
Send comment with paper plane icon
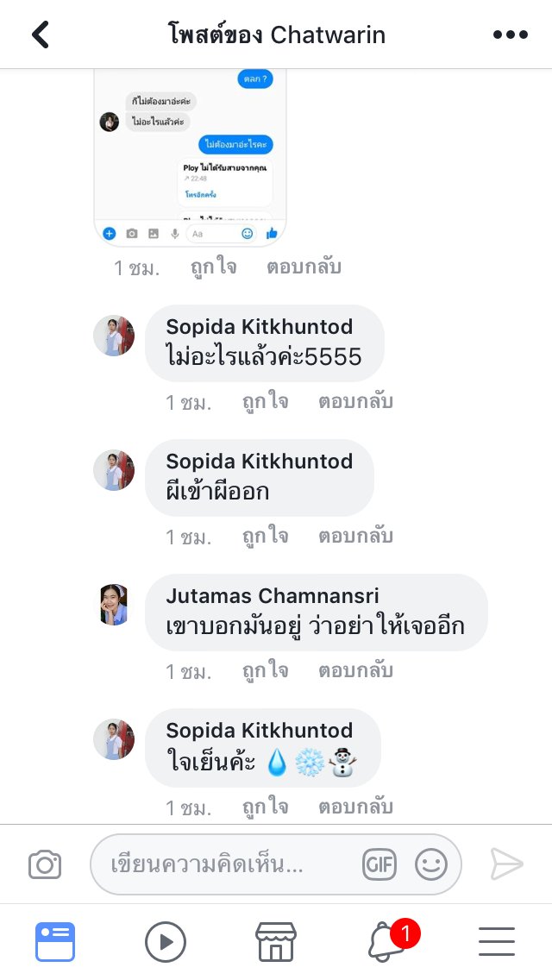point(506,864)
